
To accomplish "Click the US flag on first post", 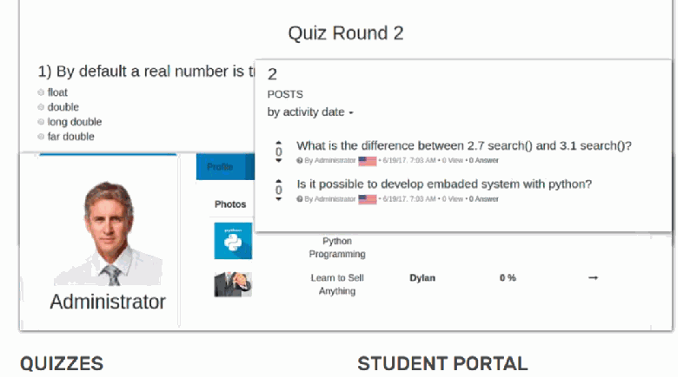I will pyautogui.click(x=367, y=161).
